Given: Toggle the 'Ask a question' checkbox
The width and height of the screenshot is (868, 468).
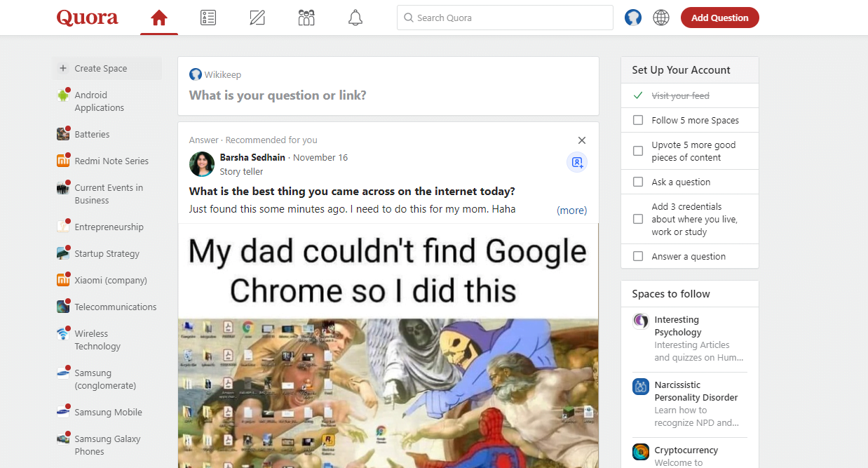Looking at the screenshot, I should pos(638,182).
